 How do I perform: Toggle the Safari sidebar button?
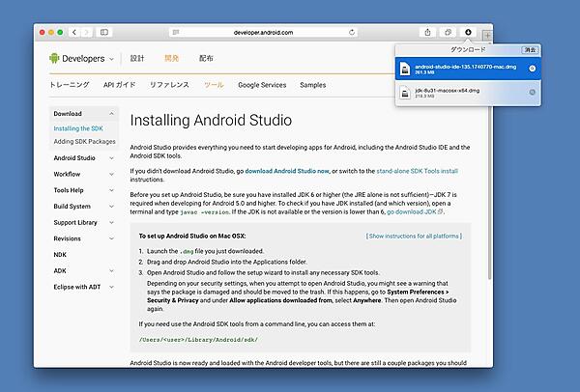tap(104, 32)
